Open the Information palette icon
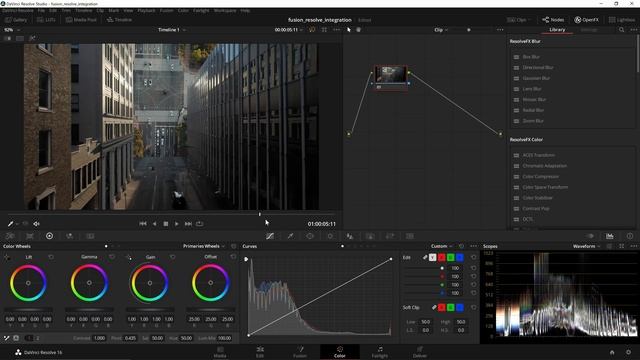 pos(630,236)
